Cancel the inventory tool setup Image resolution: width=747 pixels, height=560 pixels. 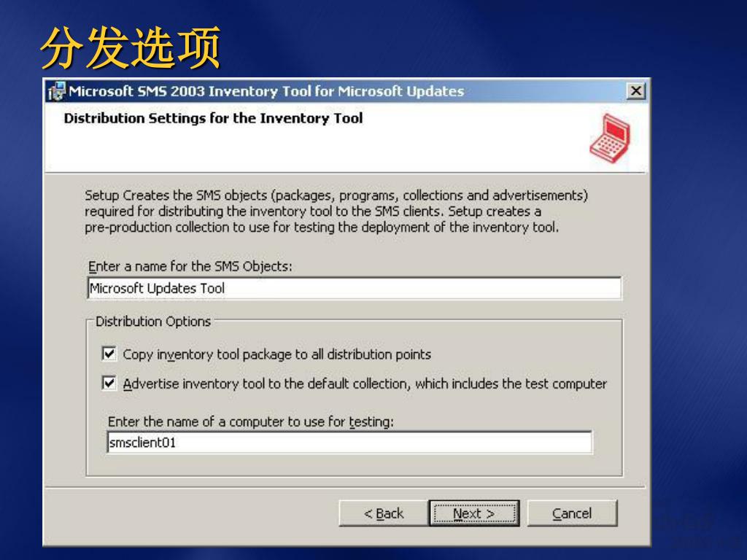(572, 513)
